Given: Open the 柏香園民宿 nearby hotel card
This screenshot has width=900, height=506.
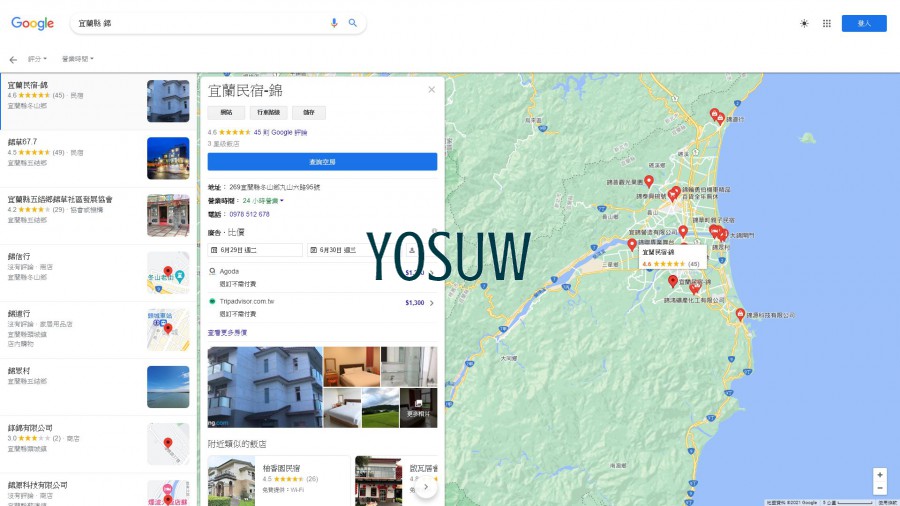Looking at the screenshot, I should click(x=278, y=481).
